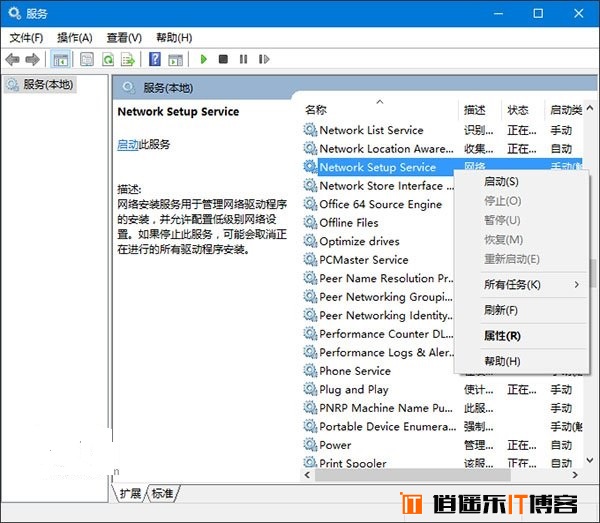The image size is (600, 523).
Task: Switch to the 扩展 tab
Action: point(130,494)
